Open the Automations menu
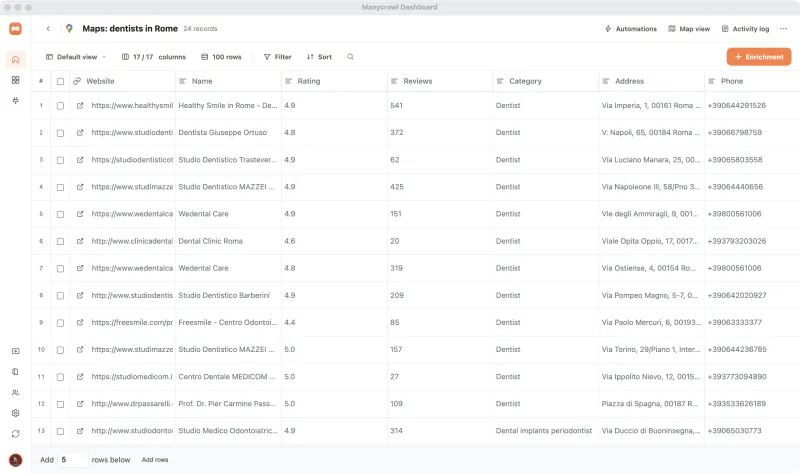The width and height of the screenshot is (800, 473). pyautogui.click(x=631, y=29)
